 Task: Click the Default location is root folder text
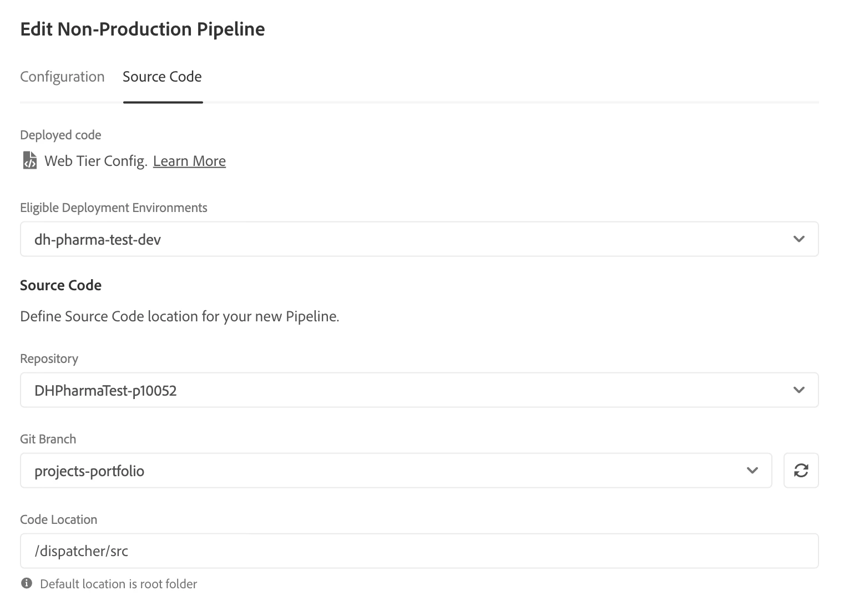[x=119, y=584]
